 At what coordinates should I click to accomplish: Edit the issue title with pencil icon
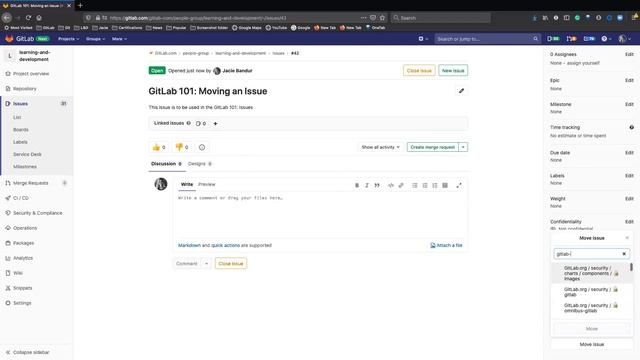[x=461, y=91]
